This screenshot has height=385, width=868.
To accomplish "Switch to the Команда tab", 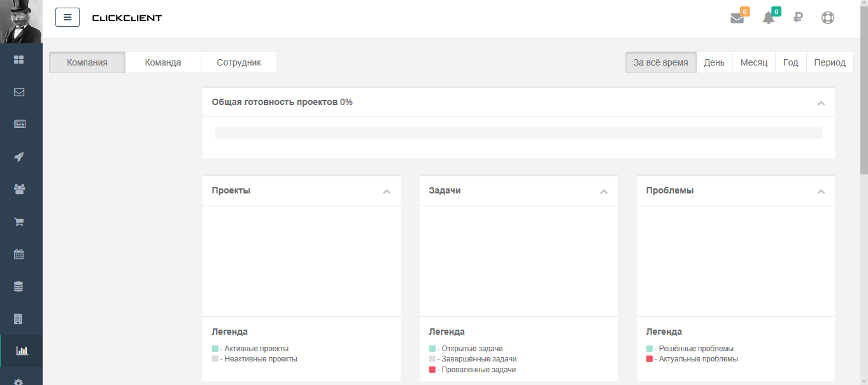I will pyautogui.click(x=163, y=62).
